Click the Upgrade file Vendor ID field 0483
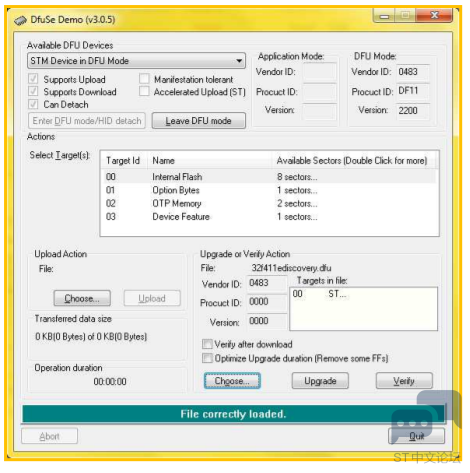This screenshot has width=470, height=473. click(266, 283)
